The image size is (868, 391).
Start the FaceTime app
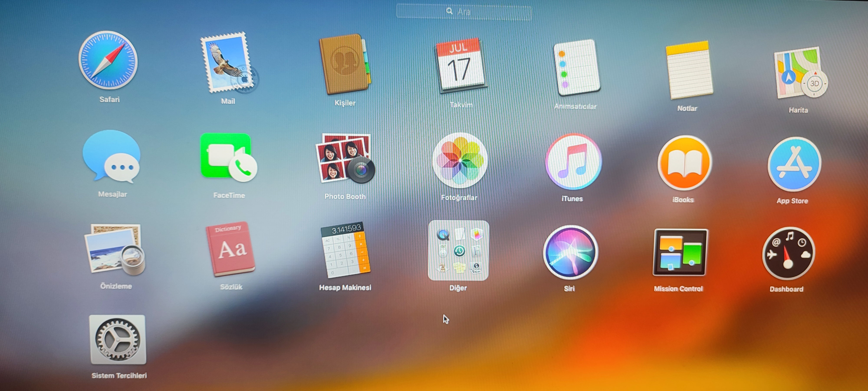[x=228, y=157]
